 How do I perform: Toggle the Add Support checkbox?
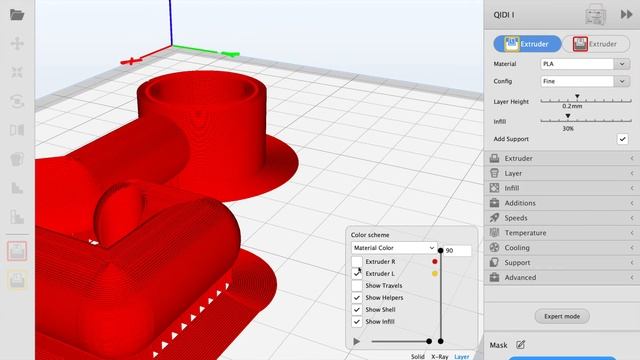point(622,139)
